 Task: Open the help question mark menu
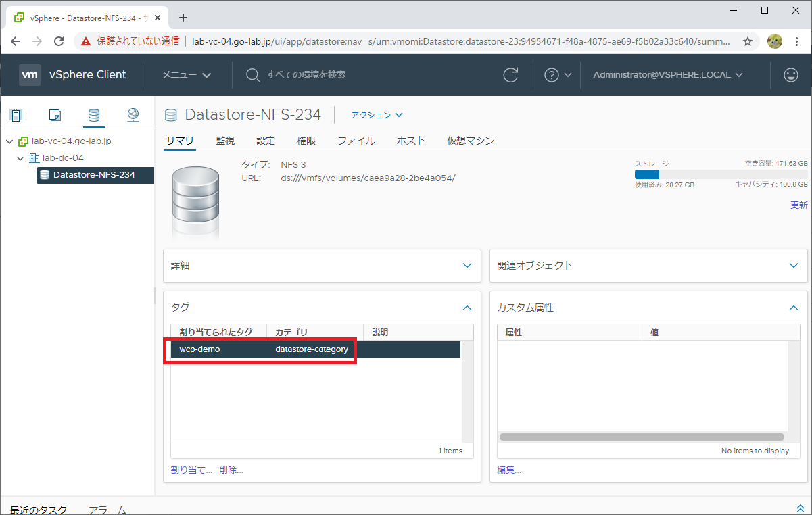click(558, 75)
